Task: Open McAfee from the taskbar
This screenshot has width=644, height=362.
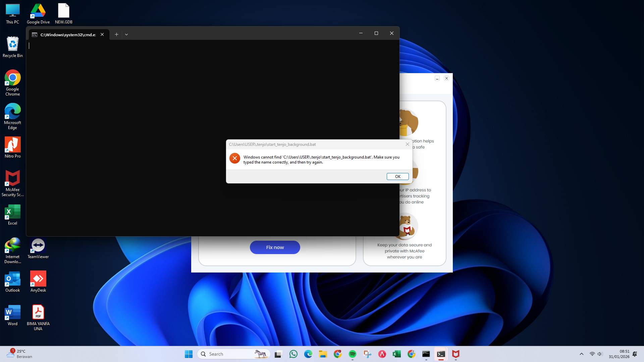Action: point(456,354)
